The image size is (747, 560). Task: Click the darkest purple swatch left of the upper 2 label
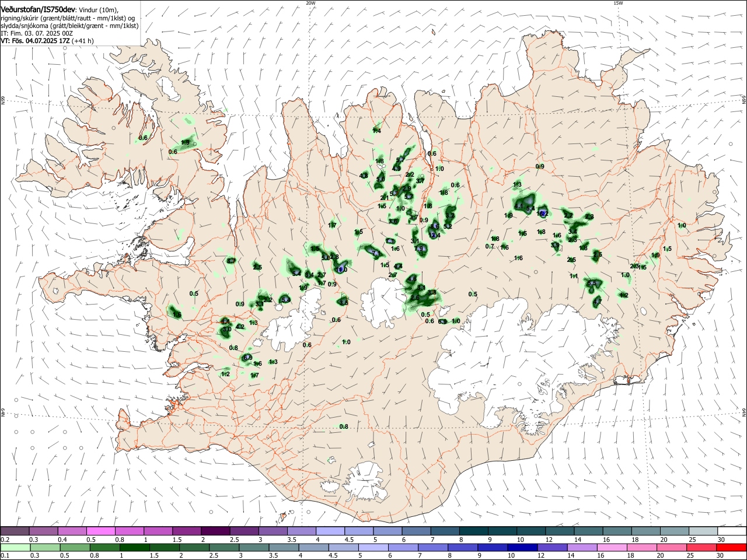(215, 531)
